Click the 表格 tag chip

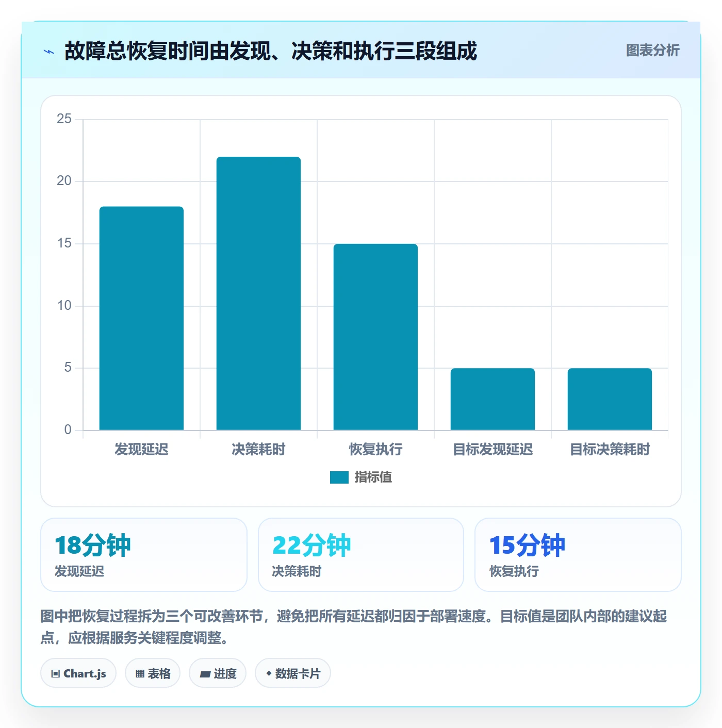tap(153, 673)
